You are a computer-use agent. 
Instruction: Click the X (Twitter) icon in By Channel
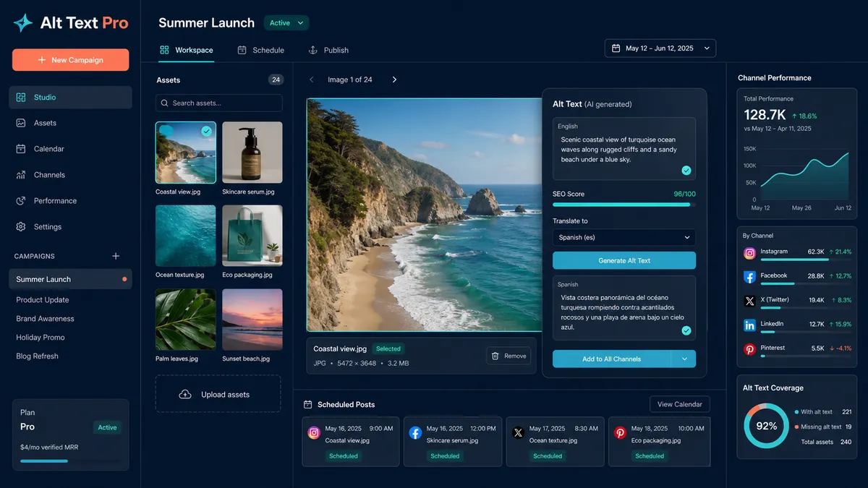750,301
